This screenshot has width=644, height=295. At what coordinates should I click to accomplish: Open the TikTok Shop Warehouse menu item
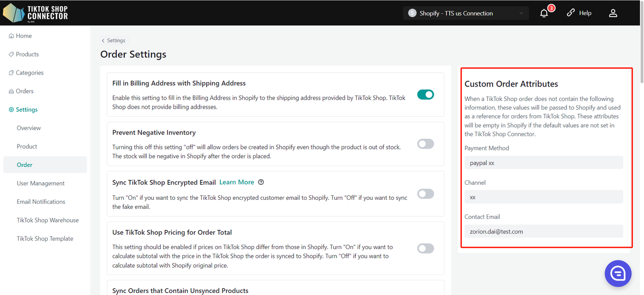(x=48, y=220)
